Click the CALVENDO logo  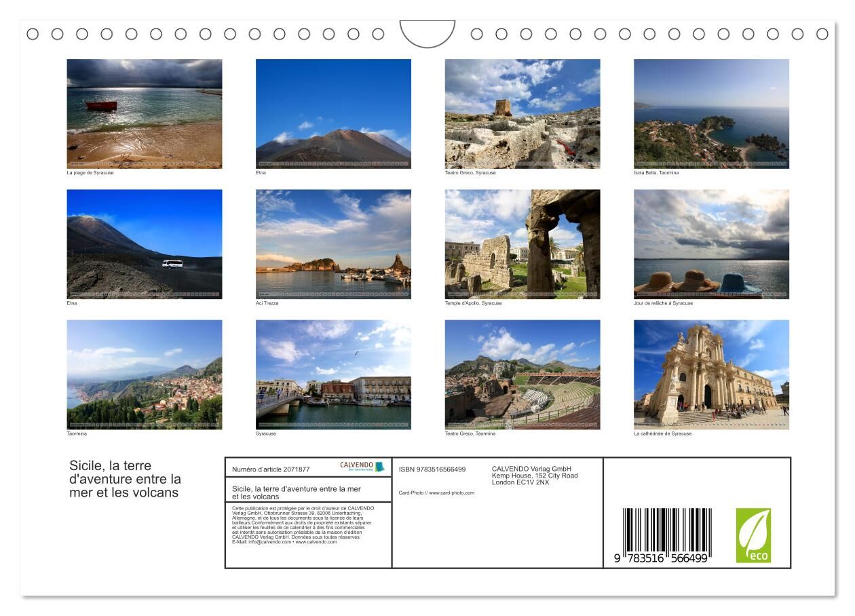click(362, 467)
